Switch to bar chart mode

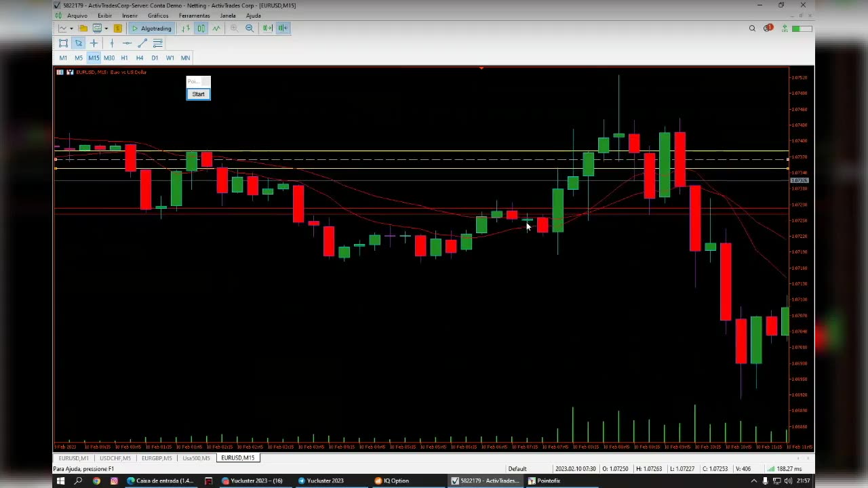tap(186, 28)
